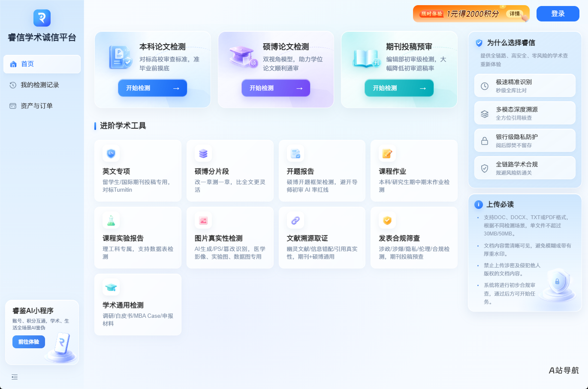Click the clock icon beside 我的检测记录
588x389 pixels.
pos(13,85)
